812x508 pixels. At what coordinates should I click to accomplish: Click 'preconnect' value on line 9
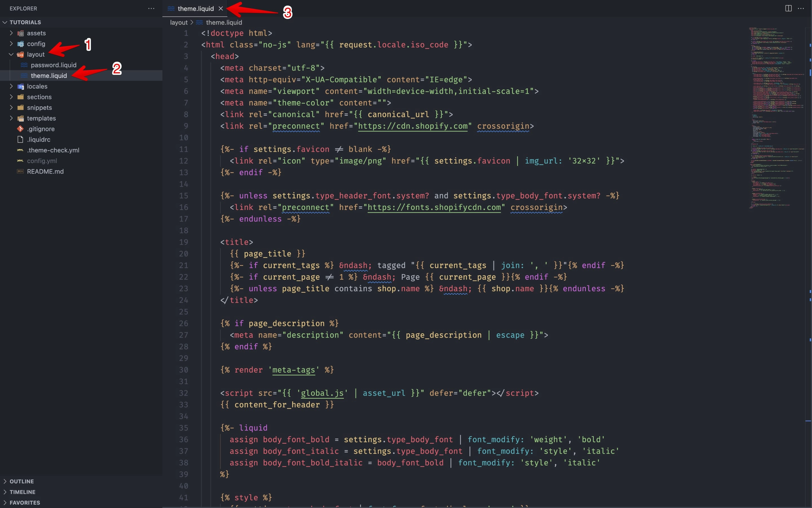(x=296, y=126)
